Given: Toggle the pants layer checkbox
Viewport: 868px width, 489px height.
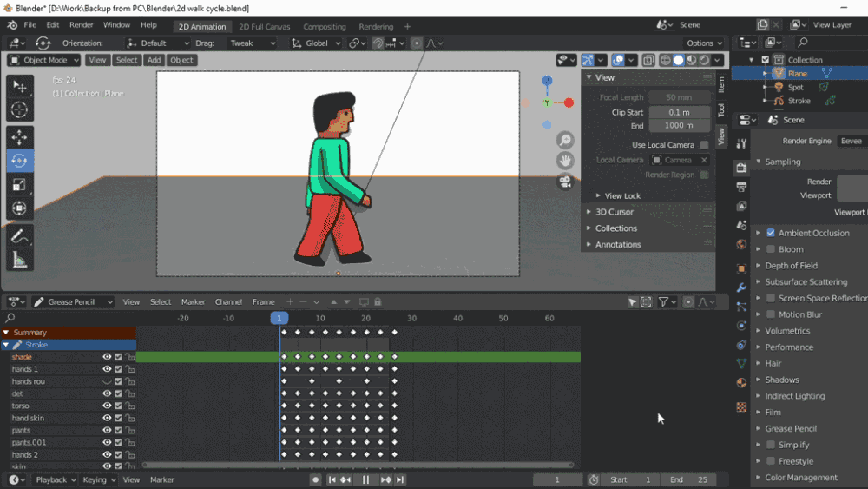Looking at the screenshot, I should (x=118, y=430).
